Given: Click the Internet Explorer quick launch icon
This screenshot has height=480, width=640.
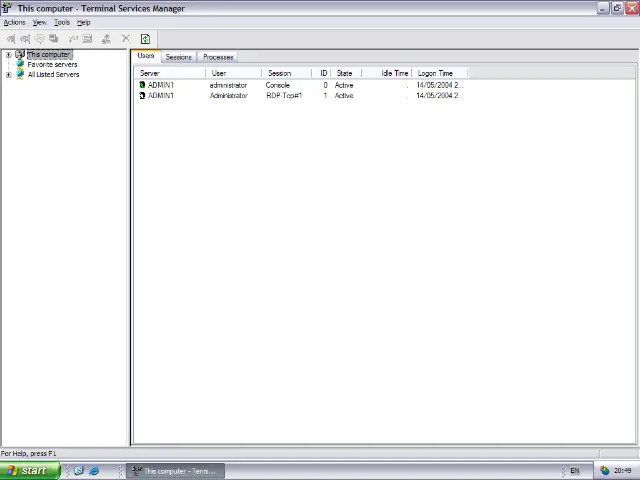Looking at the screenshot, I should 94,471.
